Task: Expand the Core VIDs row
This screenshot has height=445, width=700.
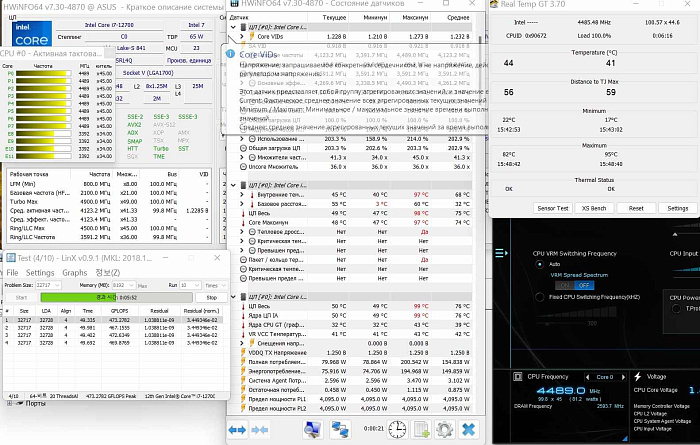Action: [242, 36]
